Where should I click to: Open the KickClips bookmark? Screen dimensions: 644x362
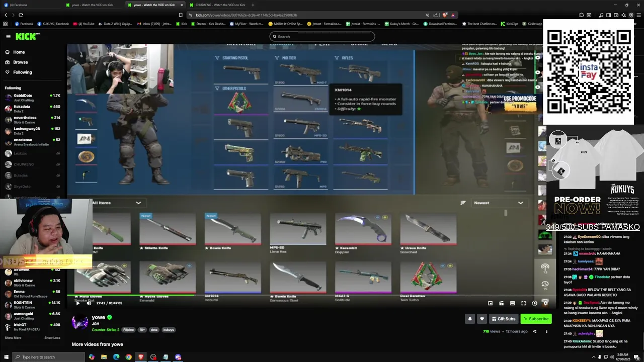(509, 24)
